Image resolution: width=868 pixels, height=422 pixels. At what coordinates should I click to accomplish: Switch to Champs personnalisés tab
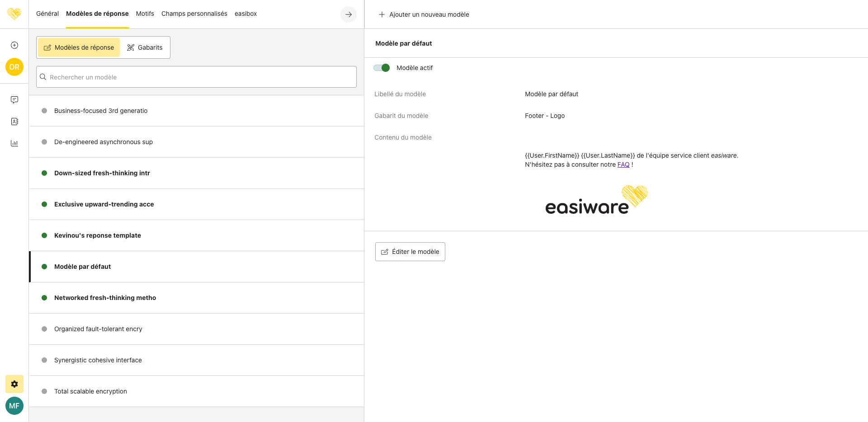pos(194,14)
